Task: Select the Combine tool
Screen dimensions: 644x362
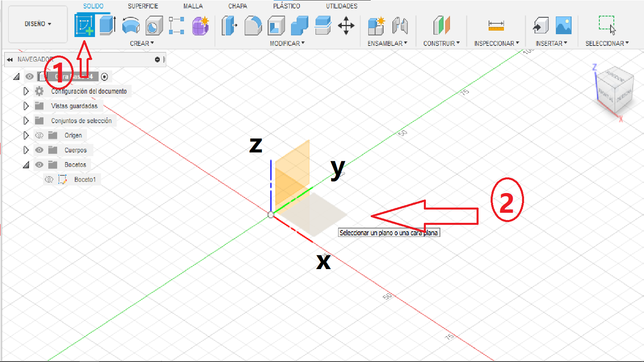Action: click(299, 25)
